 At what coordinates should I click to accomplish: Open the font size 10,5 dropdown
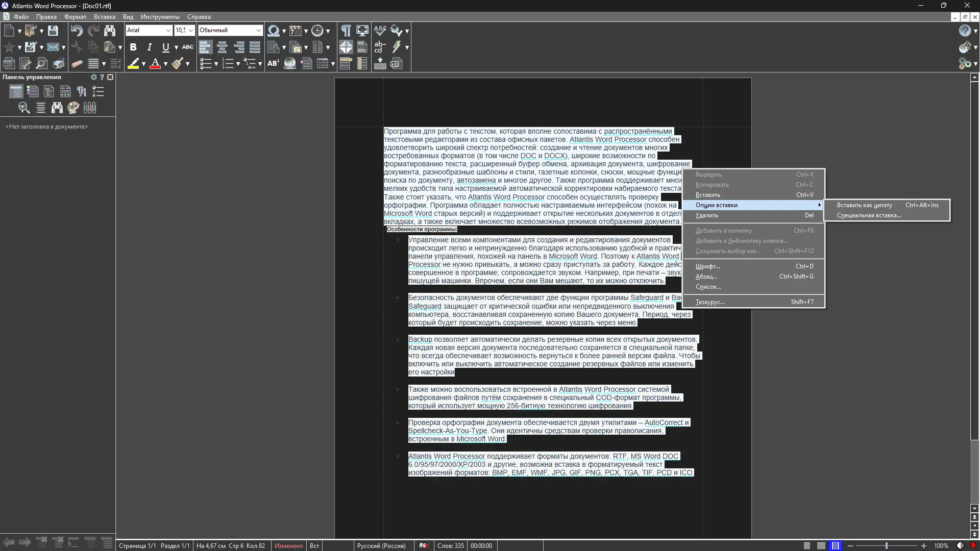(191, 31)
